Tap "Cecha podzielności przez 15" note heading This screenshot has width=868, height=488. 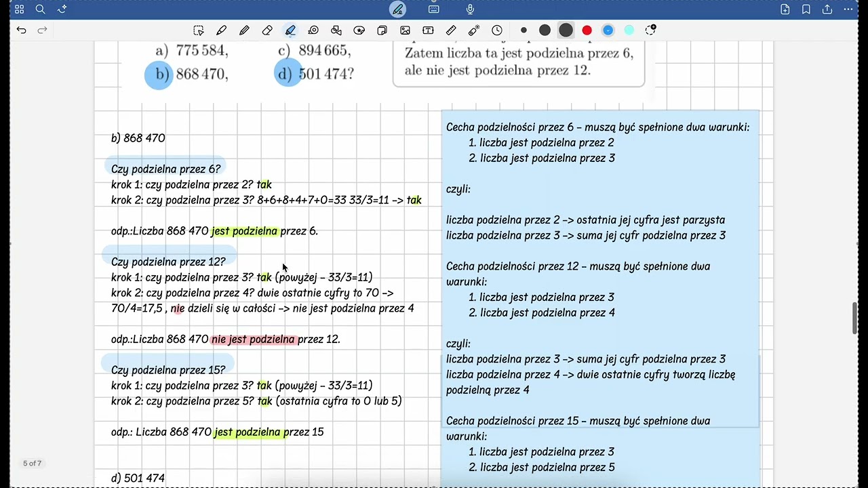513,421
